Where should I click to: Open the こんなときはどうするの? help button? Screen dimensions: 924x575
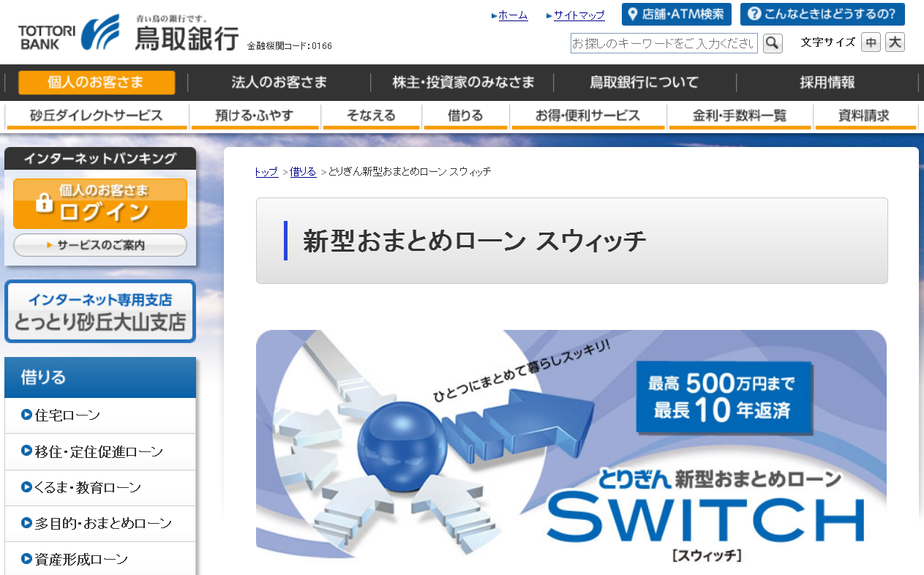coord(822,14)
